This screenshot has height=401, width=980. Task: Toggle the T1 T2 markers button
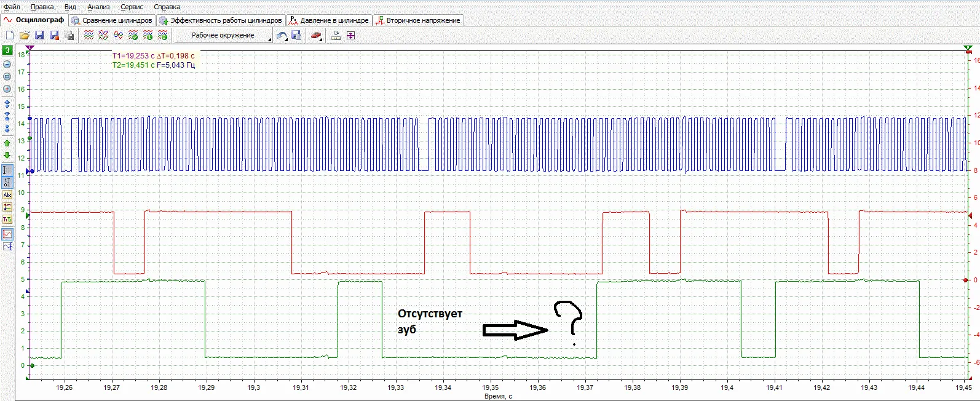[7, 220]
